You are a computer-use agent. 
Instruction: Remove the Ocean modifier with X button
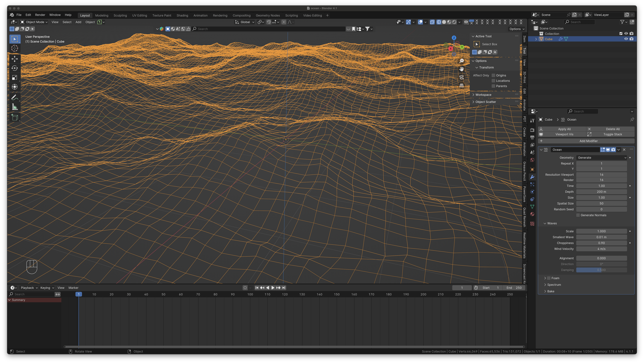coord(624,150)
